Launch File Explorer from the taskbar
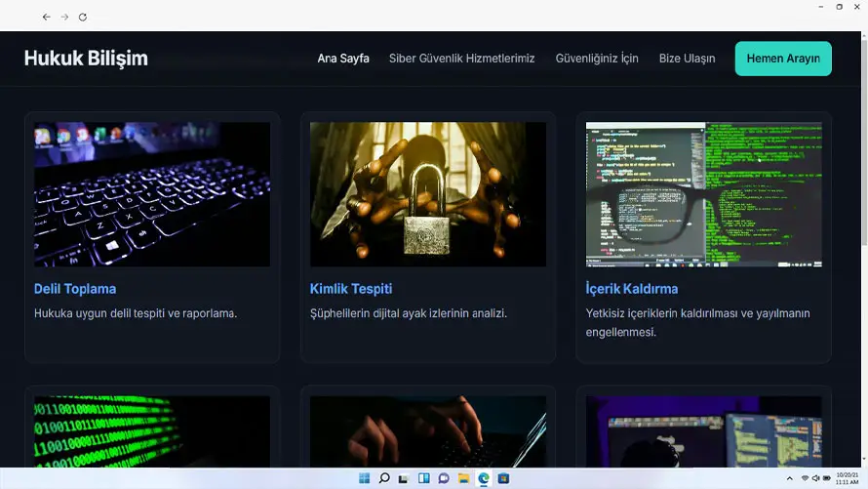868x489 pixels. pos(463,478)
